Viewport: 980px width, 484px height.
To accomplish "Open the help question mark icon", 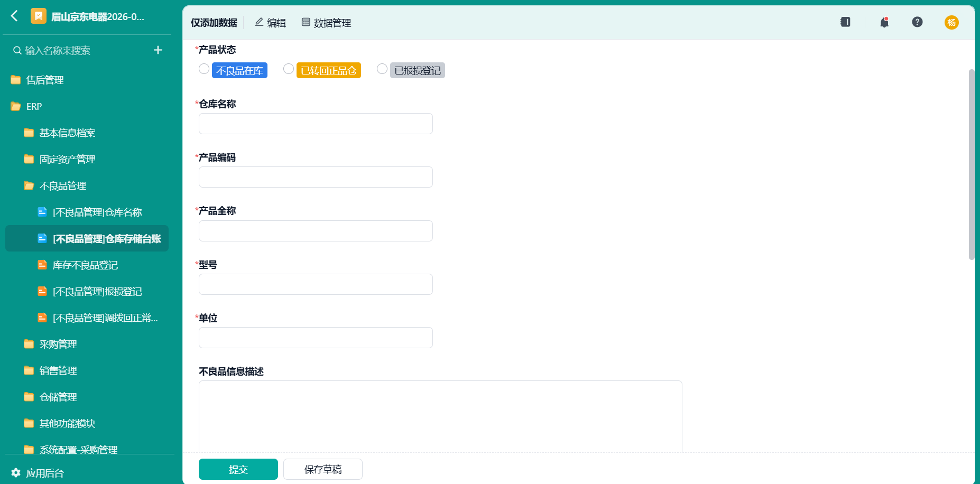I will pos(917,22).
